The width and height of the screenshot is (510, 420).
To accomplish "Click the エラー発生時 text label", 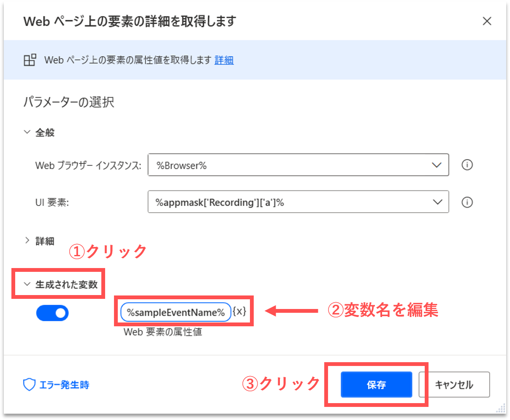I will click(64, 385).
